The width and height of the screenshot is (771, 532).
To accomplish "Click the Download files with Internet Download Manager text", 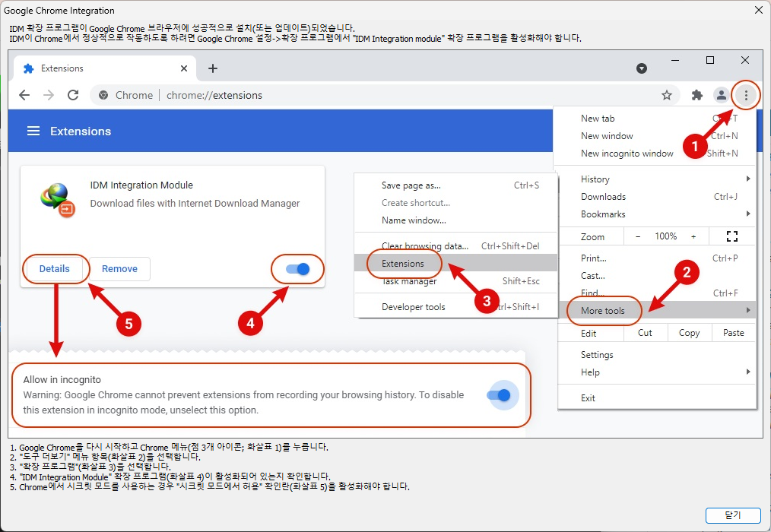I will [195, 204].
